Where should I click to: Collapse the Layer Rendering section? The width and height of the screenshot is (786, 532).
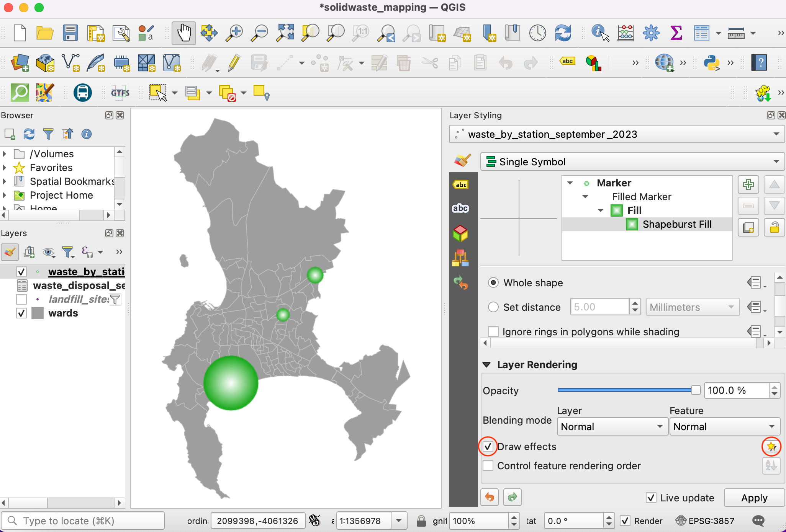coord(487,365)
